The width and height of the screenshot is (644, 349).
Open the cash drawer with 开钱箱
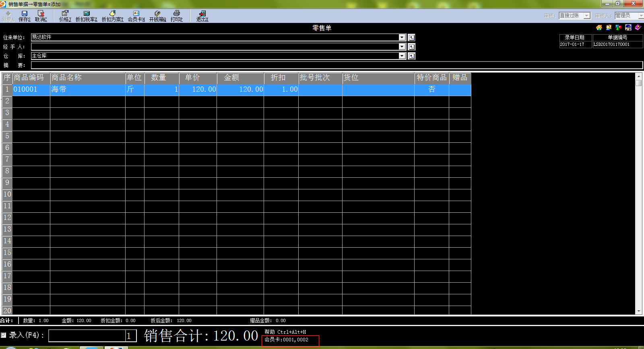click(x=157, y=15)
